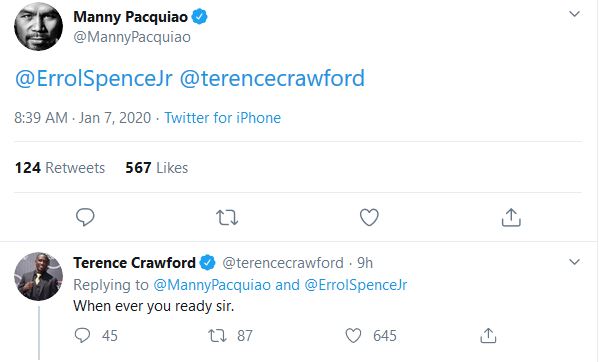Retweet Manny Pacquiao's tweet
Viewport: 600px width, 362px height.
click(227, 217)
